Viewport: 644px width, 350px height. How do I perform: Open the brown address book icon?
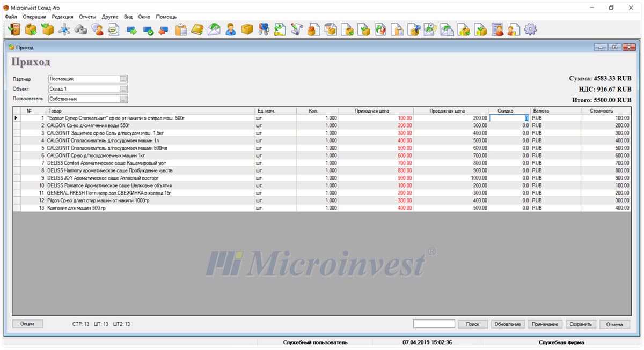tap(197, 29)
